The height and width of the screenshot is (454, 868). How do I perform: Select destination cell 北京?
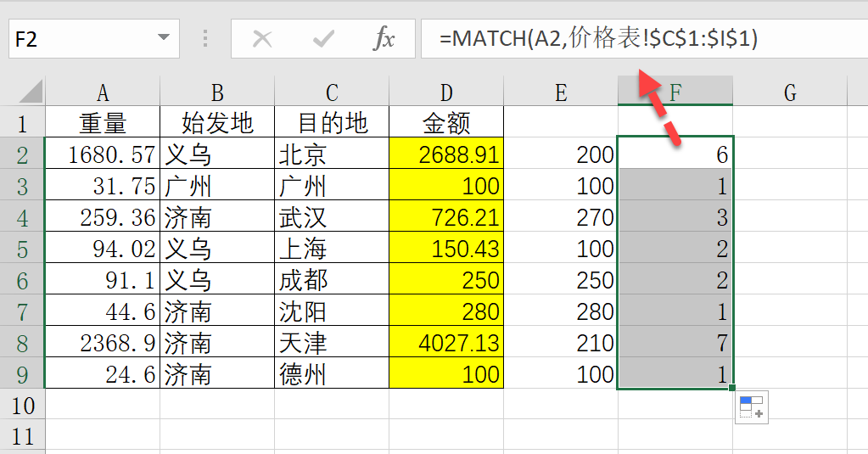332,154
